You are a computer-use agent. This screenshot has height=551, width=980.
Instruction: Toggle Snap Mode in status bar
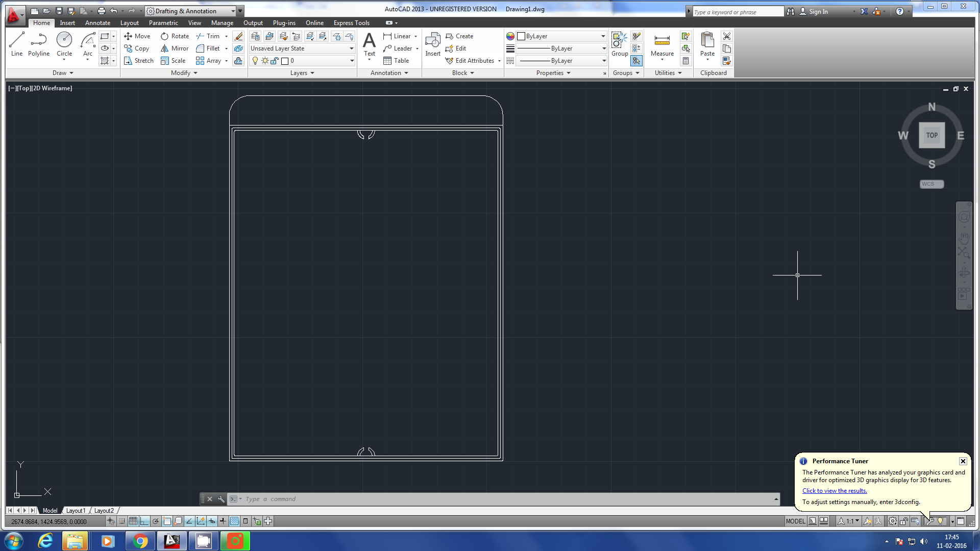click(122, 521)
